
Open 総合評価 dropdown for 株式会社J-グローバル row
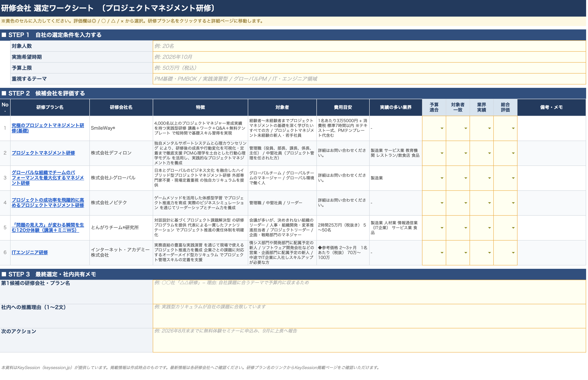(x=513, y=178)
